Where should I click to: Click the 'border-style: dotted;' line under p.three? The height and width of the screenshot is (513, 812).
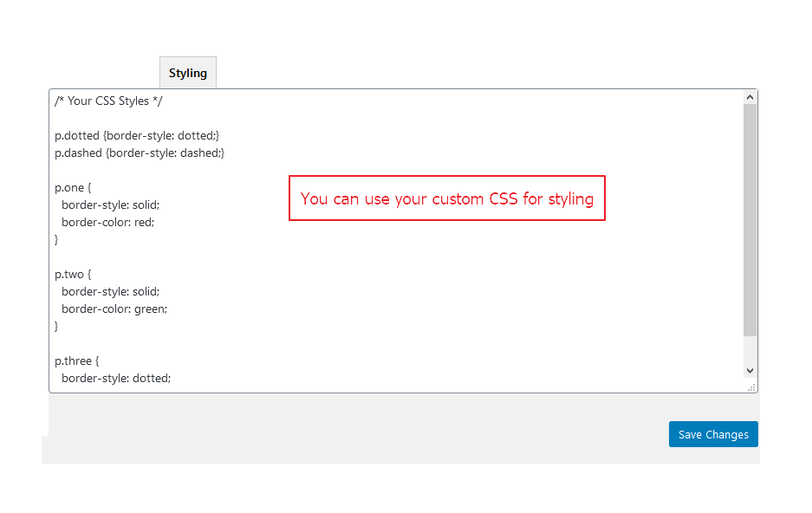pos(116,379)
